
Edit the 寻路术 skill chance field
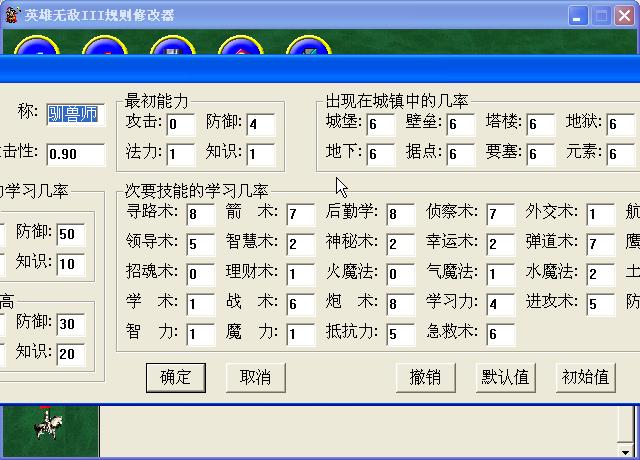[x=201, y=214]
